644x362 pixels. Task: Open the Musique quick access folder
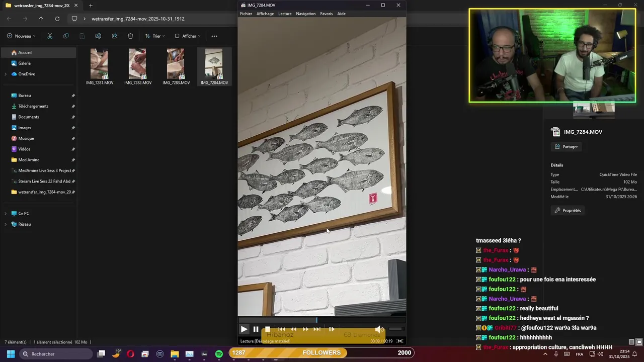[x=38, y=138]
